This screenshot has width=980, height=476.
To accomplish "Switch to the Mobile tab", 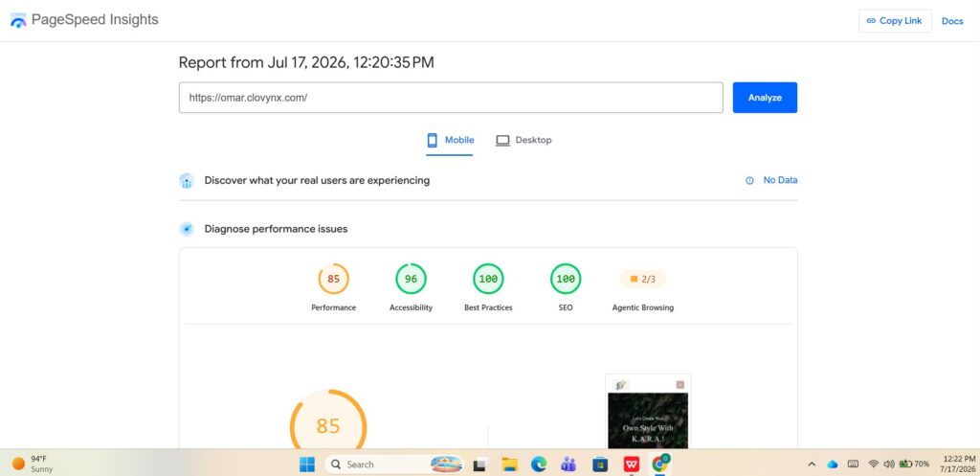I will click(450, 140).
